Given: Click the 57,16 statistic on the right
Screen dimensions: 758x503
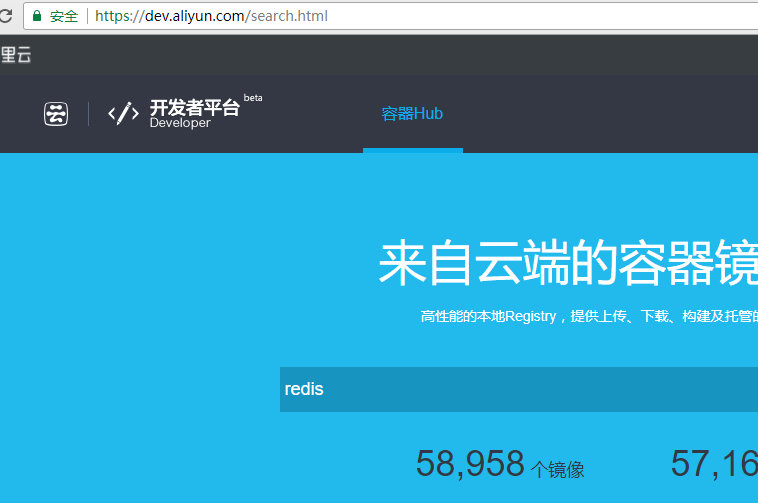Looking at the screenshot, I should pyautogui.click(x=713, y=463).
